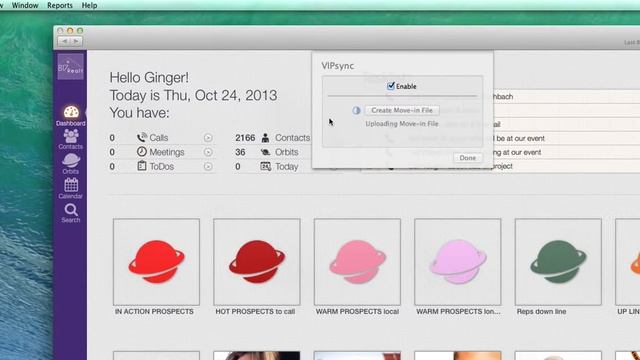Viewport: 640px width, 360px height.
Task: Click the ToDos clipboard icon
Action: pyautogui.click(x=142, y=166)
